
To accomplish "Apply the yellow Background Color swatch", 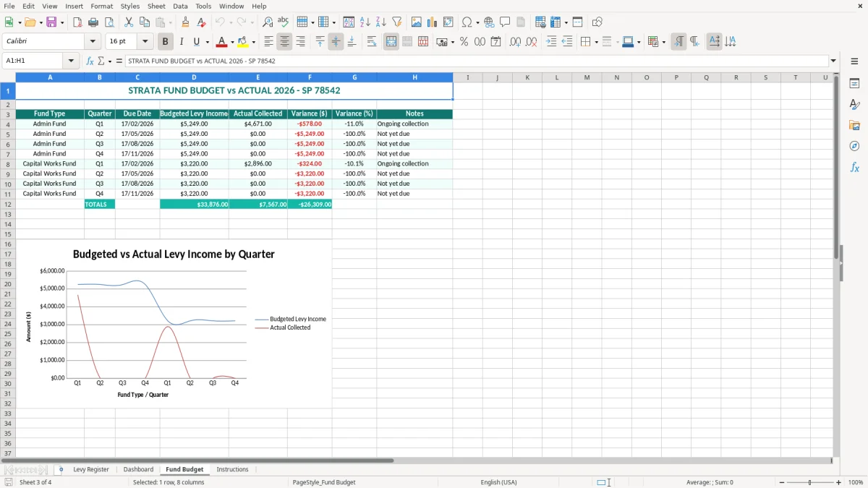I will 243,42.
